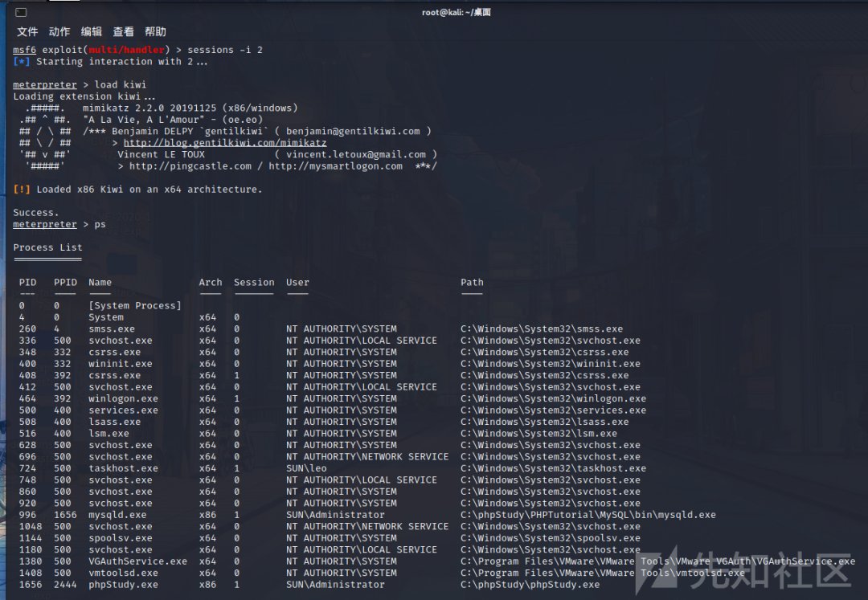Image resolution: width=868 pixels, height=600 pixels.
Task: Click the lsm.exe process name
Action: point(109,433)
